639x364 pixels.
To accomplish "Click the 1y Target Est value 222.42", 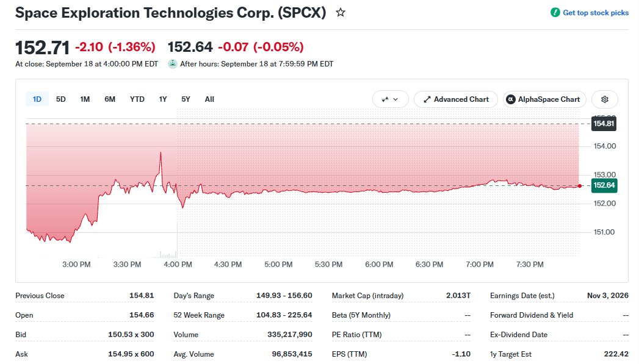I will coord(616,354).
